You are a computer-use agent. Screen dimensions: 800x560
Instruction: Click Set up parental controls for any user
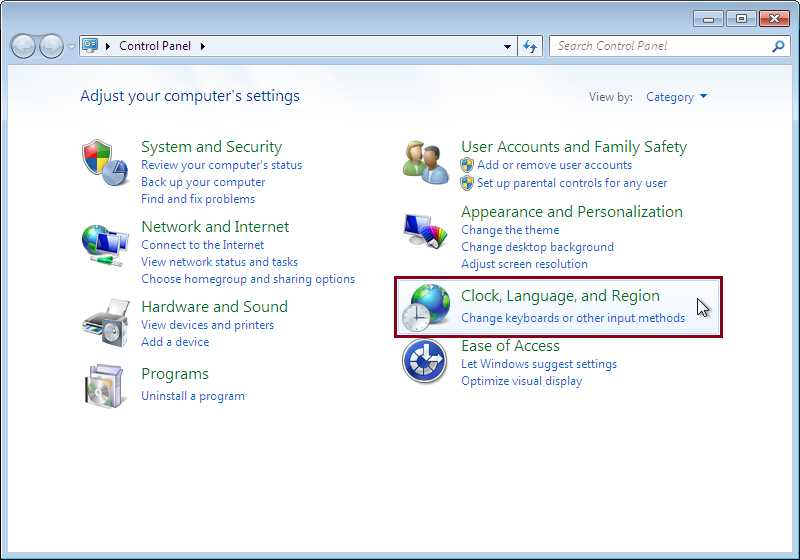[572, 183]
